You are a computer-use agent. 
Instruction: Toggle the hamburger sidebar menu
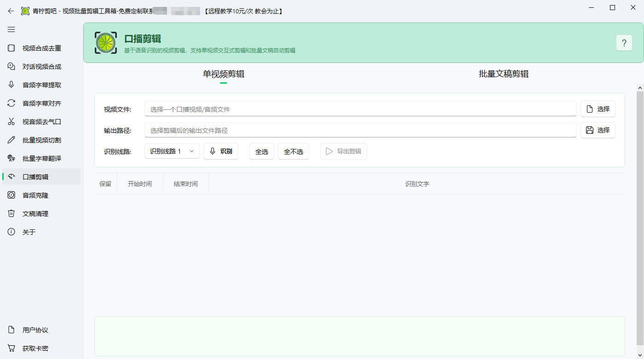pyautogui.click(x=11, y=29)
